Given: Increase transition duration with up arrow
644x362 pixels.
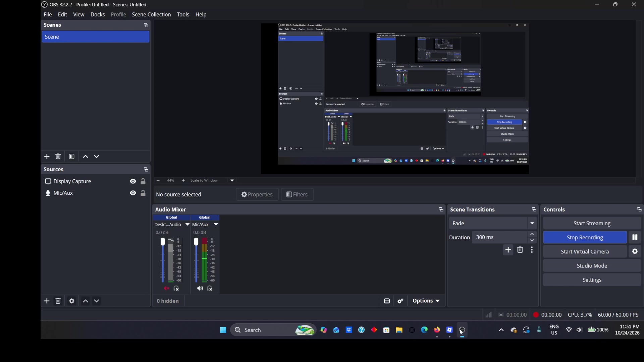Looking at the screenshot, I should point(533,235).
